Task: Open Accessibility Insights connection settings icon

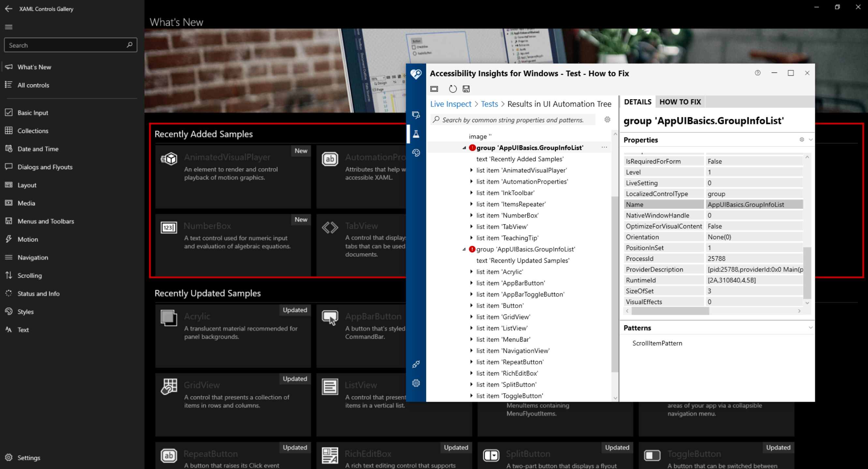Action: point(416,364)
